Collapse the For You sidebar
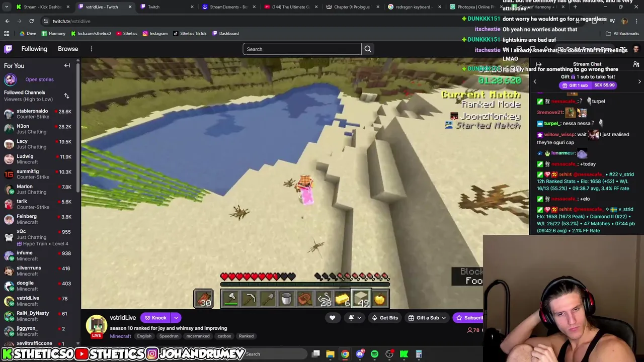644x362 pixels. tap(67, 65)
